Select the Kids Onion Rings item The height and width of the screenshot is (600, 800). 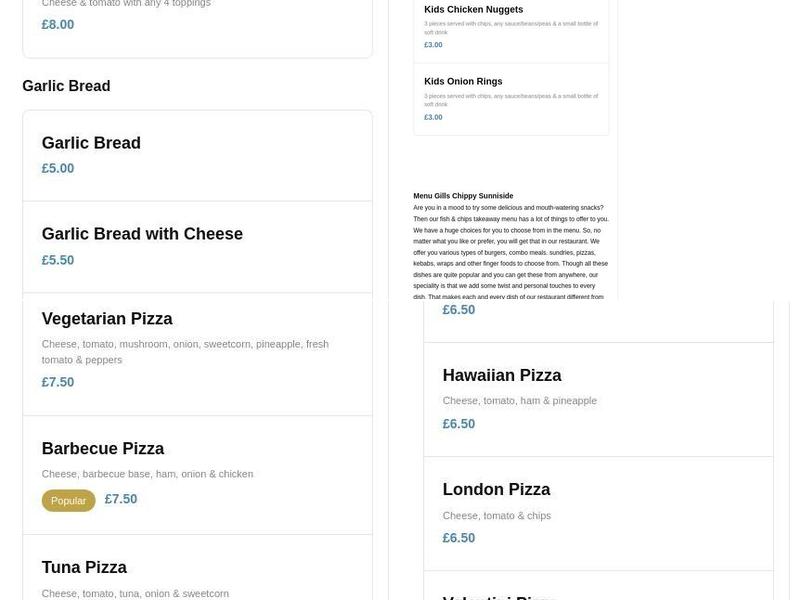point(463,82)
